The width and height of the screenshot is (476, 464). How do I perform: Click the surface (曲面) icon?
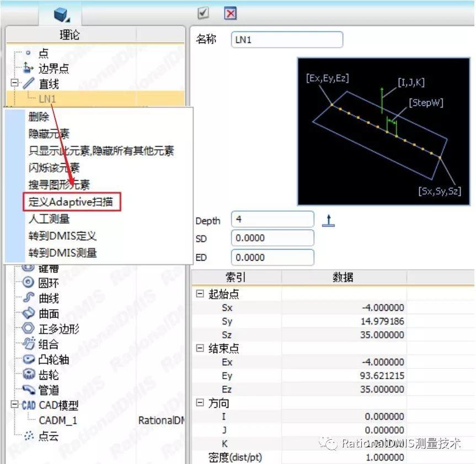tap(29, 312)
